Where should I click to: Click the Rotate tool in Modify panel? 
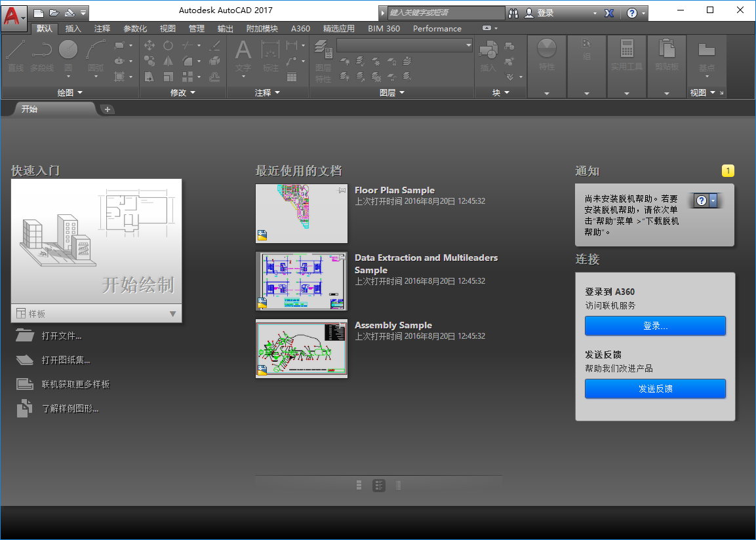[168, 45]
